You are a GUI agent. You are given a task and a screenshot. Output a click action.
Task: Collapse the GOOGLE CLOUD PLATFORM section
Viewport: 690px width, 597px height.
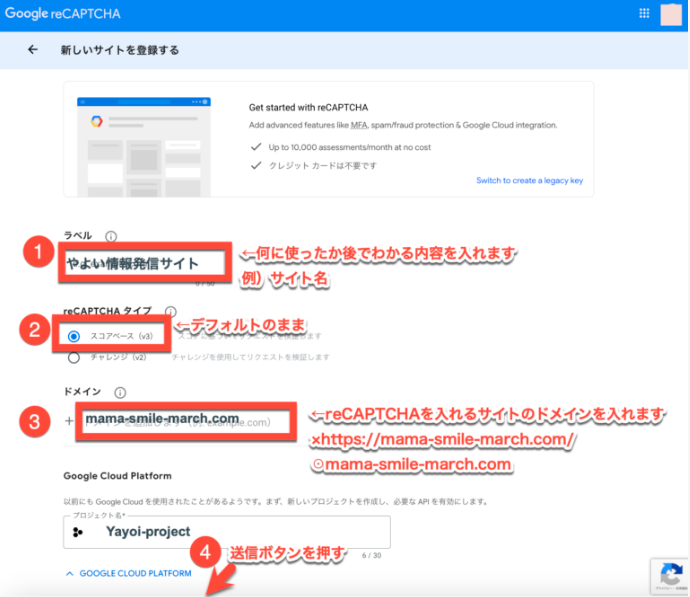[x=128, y=574]
